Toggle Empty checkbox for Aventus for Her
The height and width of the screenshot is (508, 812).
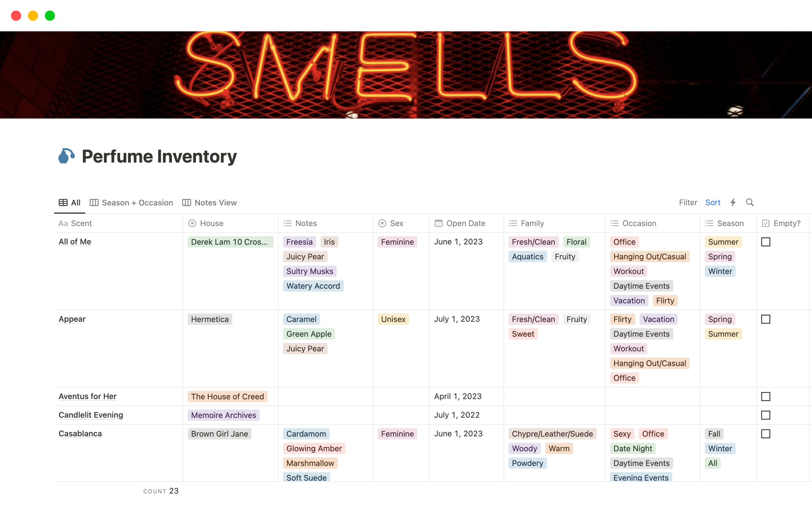(x=766, y=396)
